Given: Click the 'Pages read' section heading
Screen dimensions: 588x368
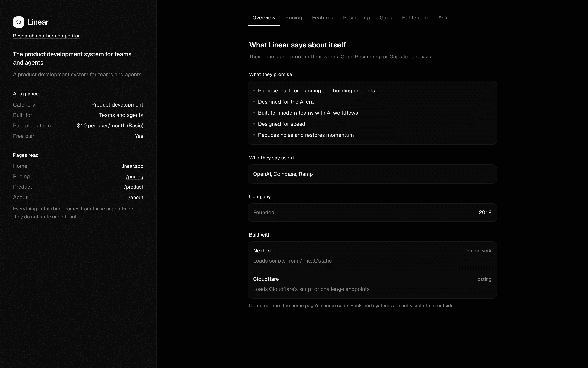Looking at the screenshot, I should pyautogui.click(x=26, y=155).
